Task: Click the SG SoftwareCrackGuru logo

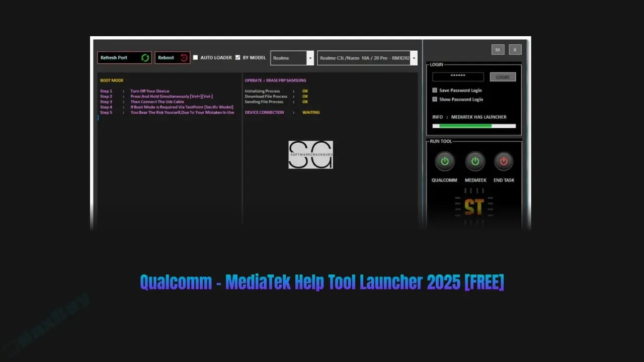Action: click(310, 154)
